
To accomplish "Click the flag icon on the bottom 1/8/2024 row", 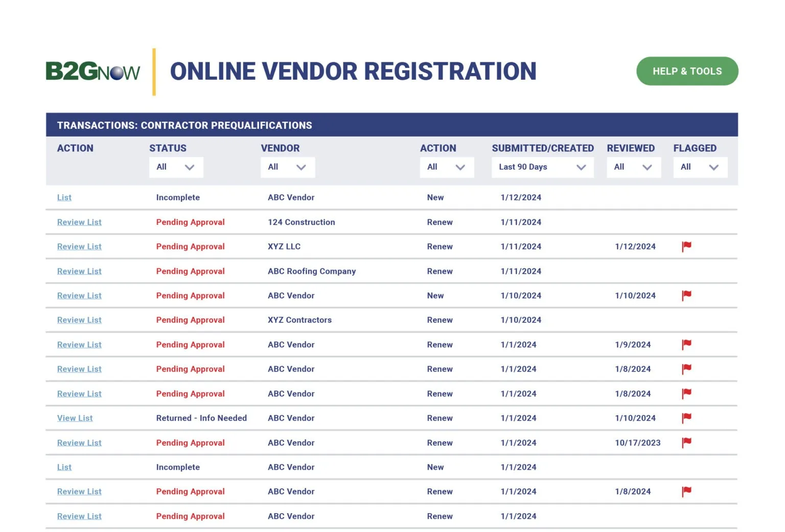I will click(x=686, y=491).
